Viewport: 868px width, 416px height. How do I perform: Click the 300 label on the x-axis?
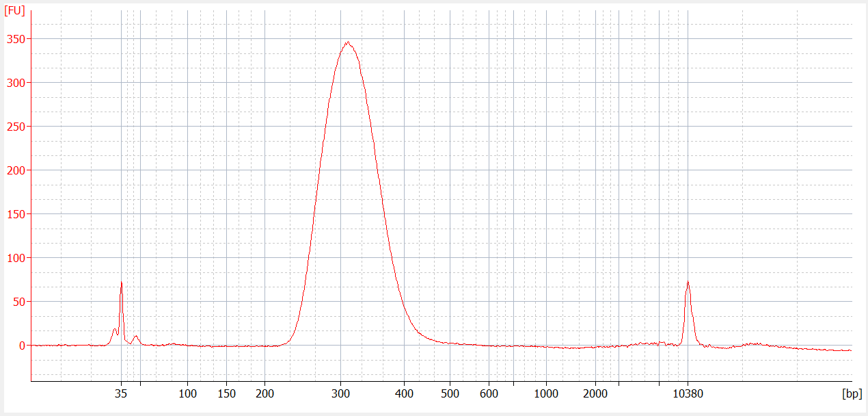pyautogui.click(x=341, y=393)
